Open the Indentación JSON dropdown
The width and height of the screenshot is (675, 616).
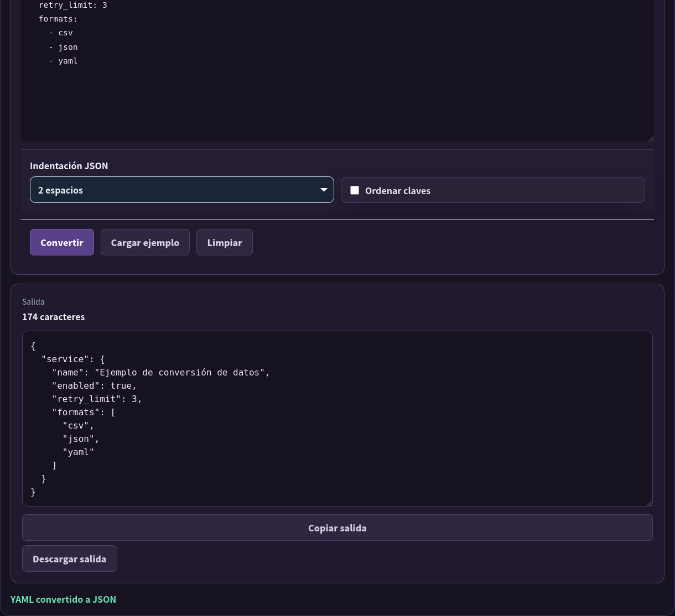click(182, 190)
